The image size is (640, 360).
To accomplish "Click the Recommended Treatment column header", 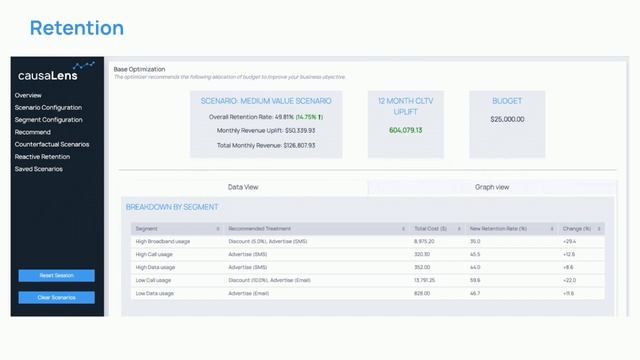I will (x=316, y=229).
